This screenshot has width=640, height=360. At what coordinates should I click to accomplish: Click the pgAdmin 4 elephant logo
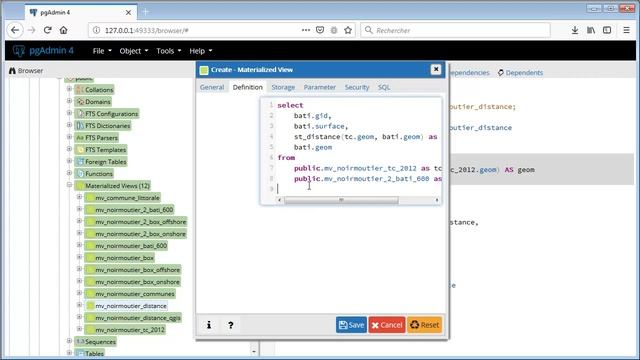(x=19, y=51)
